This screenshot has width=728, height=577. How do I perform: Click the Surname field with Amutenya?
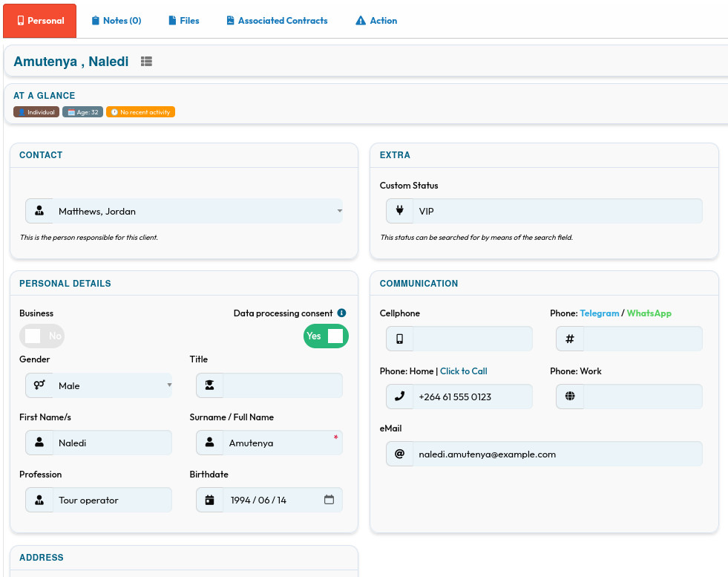tap(283, 443)
